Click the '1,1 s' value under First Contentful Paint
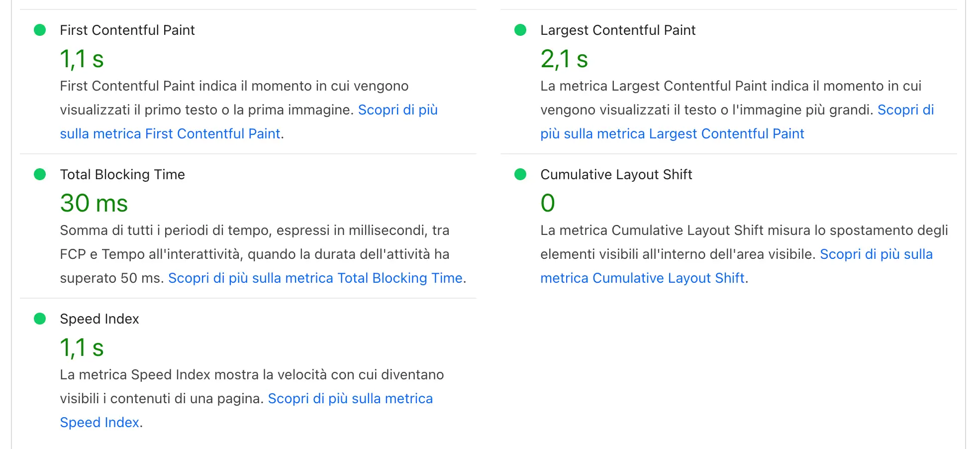 [x=82, y=58]
